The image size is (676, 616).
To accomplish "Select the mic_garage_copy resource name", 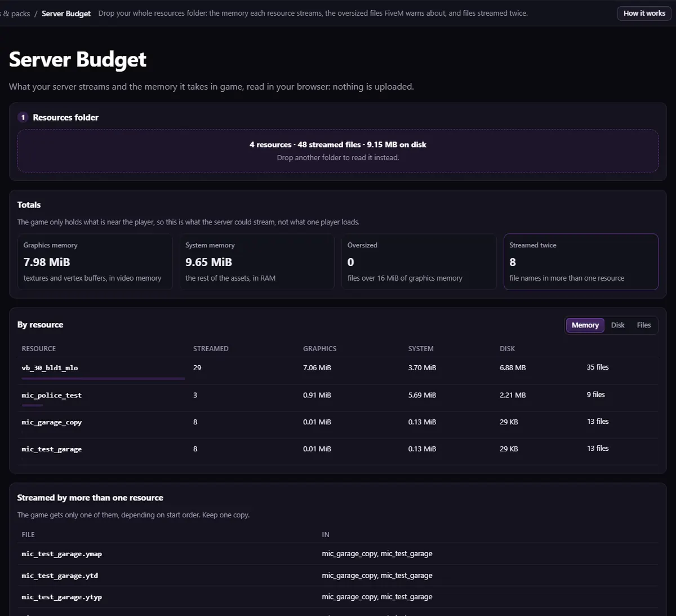I will click(x=51, y=422).
